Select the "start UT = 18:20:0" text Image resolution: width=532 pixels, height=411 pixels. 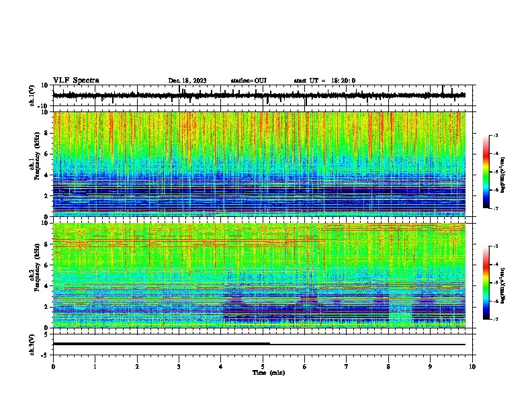coord(324,81)
